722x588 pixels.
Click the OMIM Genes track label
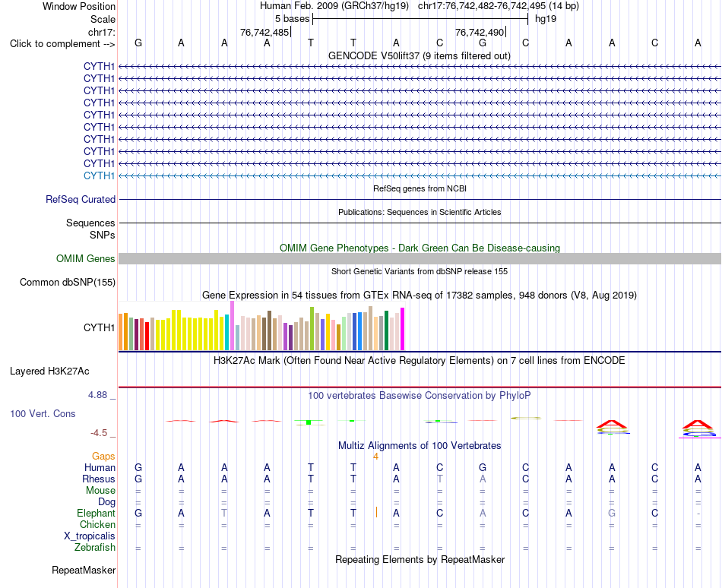(86, 258)
